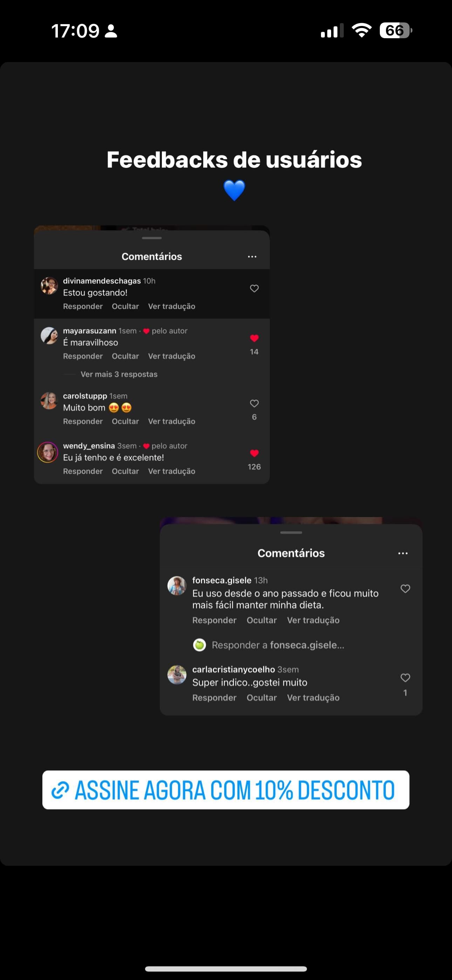Image resolution: width=452 pixels, height=980 pixels.
Task: Reply to mayarasuzann via Responder
Action: tap(83, 356)
